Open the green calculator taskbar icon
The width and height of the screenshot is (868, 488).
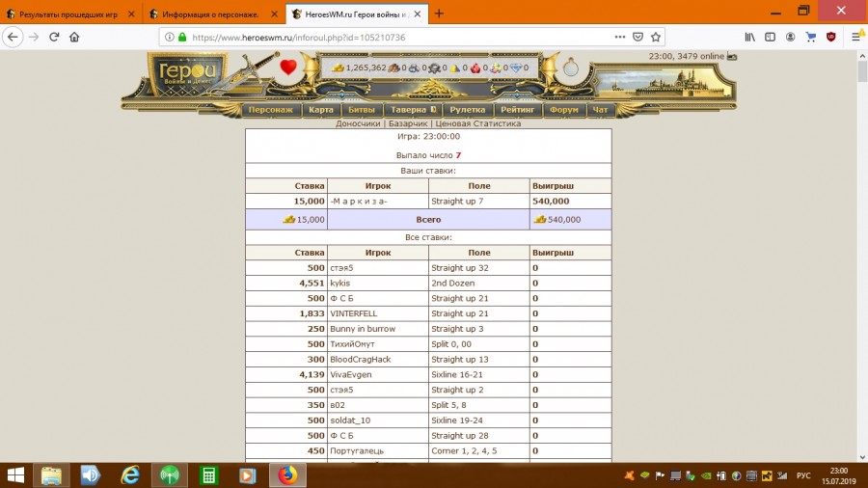207,474
